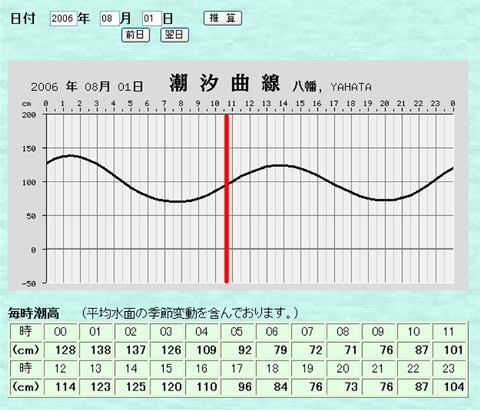Image resolution: width=480 pixels, height=410 pixels.
Task: Click the 潮汐曲線 chart title
Action: pos(224,83)
